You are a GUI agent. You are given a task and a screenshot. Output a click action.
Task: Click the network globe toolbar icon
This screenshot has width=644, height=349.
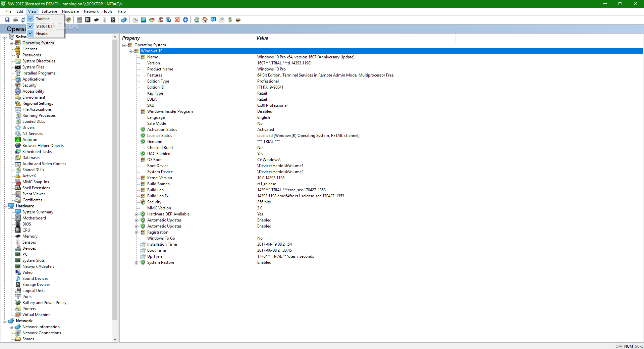[124, 20]
